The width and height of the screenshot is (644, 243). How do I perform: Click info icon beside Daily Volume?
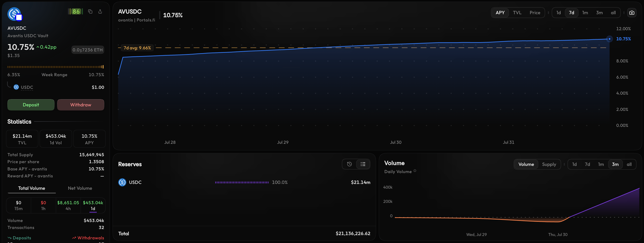click(x=415, y=171)
